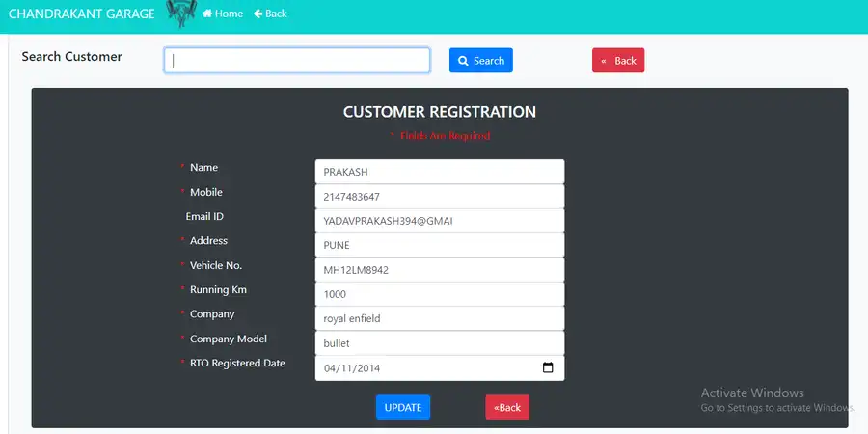This screenshot has width=868, height=434.
Task: Click the Back arrow icon in navbar
Action: click(x=258, y=14)
